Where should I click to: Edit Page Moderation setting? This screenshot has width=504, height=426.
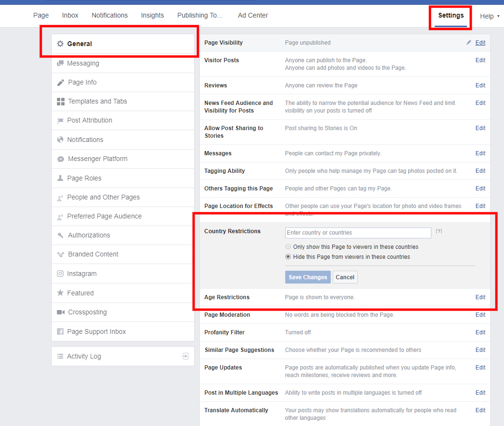click(480, 315)
